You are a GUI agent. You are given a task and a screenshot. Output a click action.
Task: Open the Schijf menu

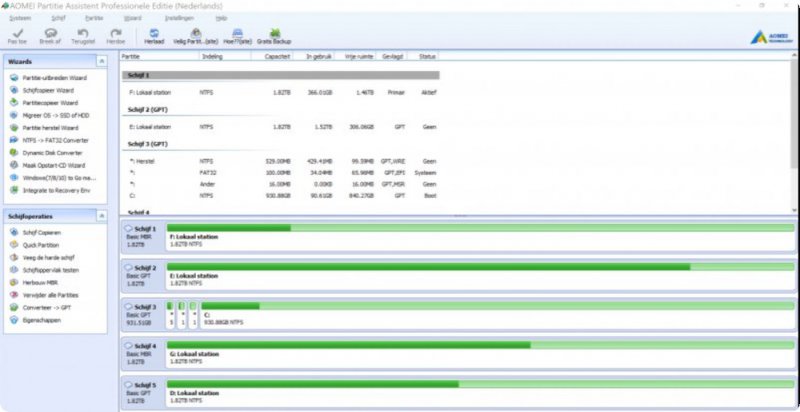58,18
